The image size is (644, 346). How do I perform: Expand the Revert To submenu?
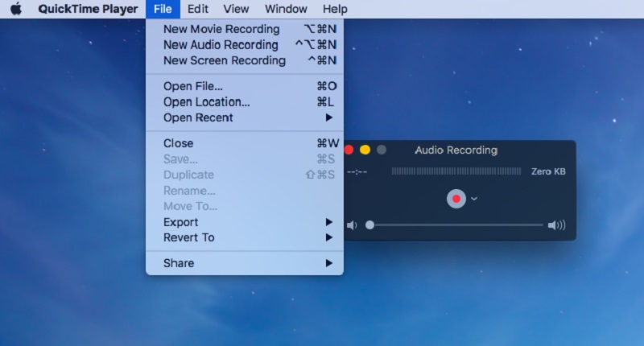click(x=245, y=237)
